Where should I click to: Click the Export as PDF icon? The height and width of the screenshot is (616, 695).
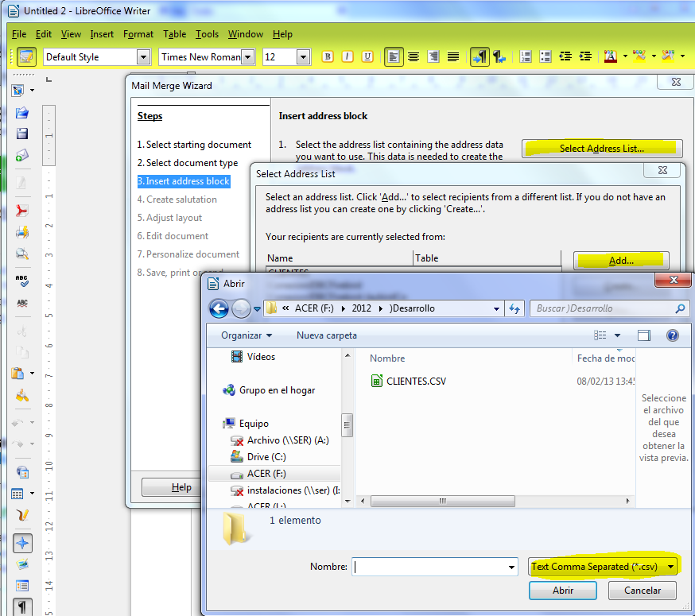22,211
